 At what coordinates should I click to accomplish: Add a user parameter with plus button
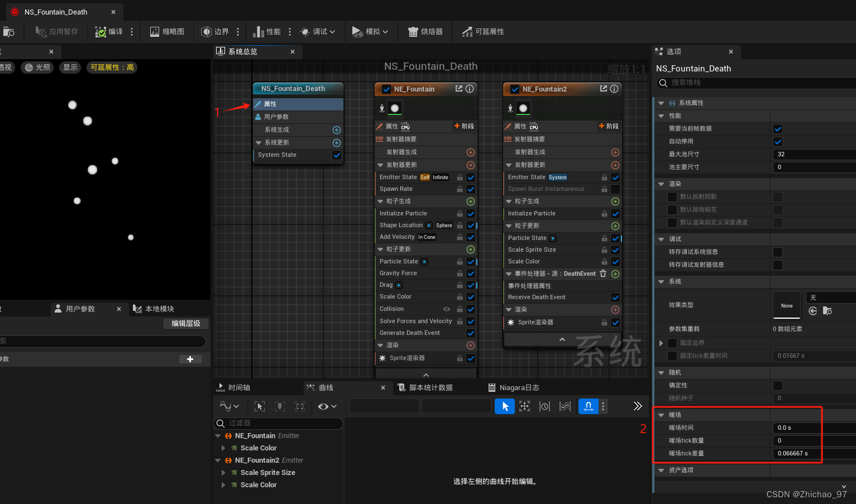pos(190,359)
